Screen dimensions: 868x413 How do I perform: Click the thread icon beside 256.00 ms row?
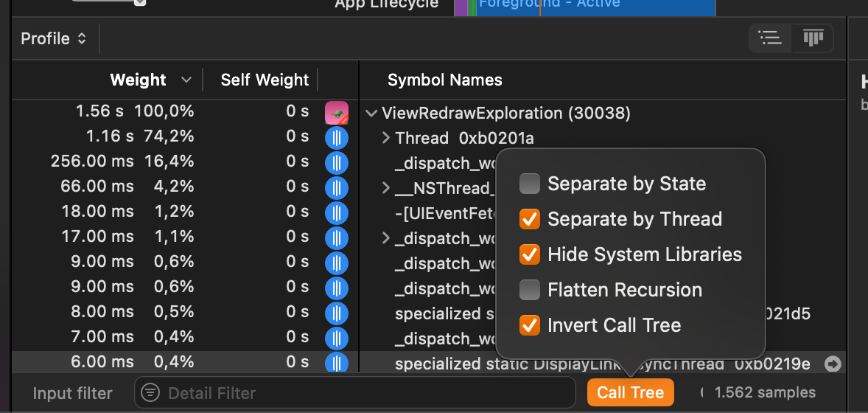337,163
